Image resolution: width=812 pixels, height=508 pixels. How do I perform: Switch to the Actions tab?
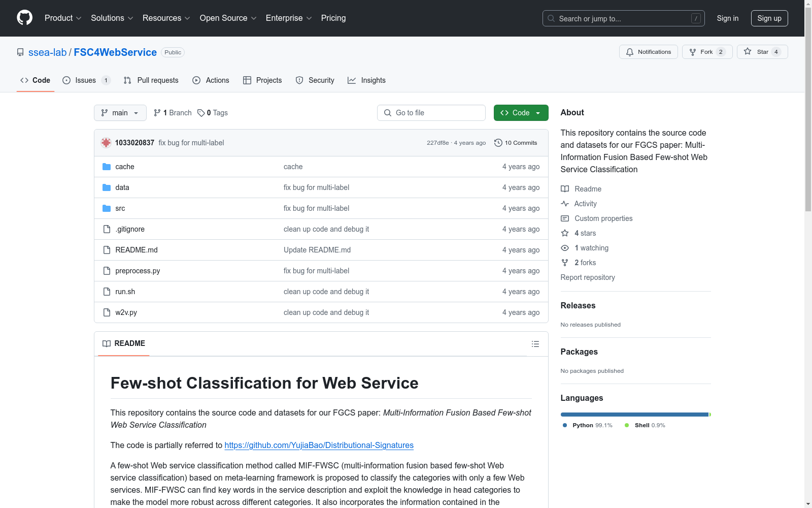click(x=211, y=80)
